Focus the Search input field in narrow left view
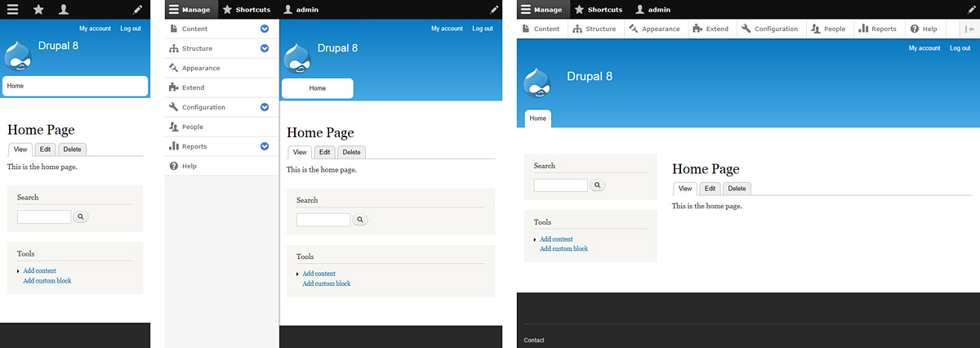This screenshot has height=348, width=980. click(44, 217)
